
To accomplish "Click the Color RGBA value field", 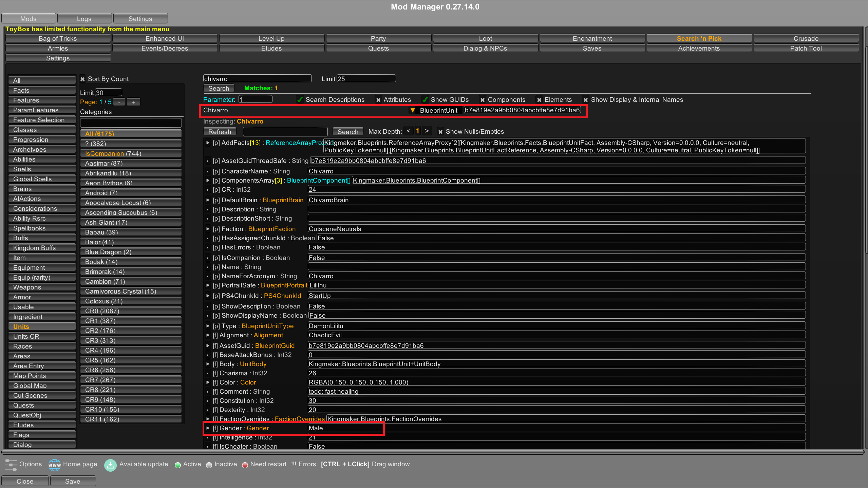I will point(556,382).
